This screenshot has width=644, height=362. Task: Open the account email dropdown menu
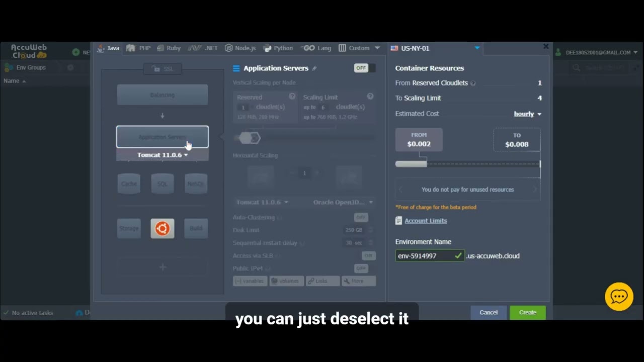coord(597,52)
